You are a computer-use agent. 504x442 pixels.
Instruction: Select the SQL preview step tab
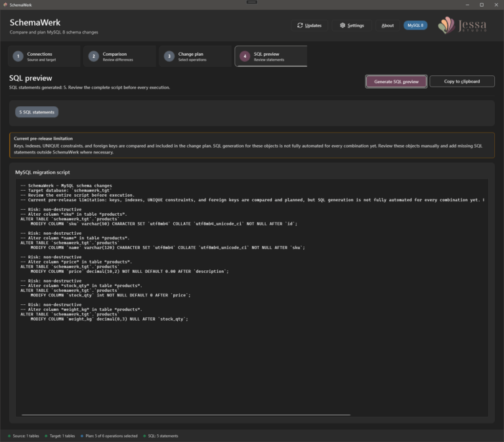(271, 56)
